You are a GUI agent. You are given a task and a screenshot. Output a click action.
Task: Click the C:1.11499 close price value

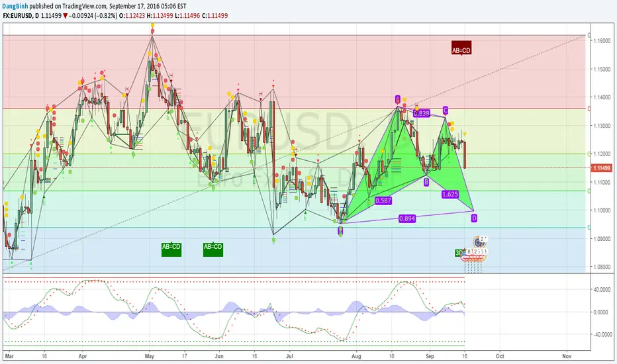[215, 16]
